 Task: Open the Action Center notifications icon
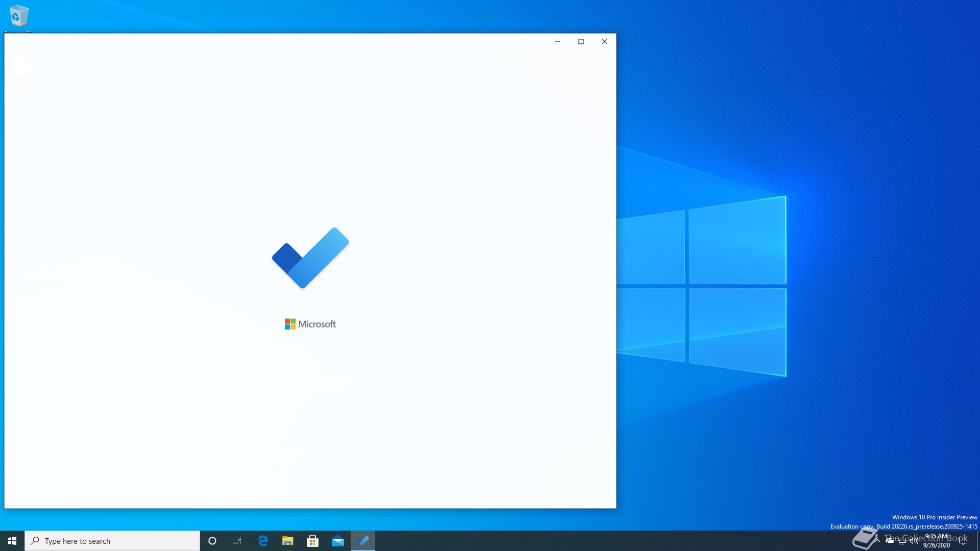click(x=963, y=541)
